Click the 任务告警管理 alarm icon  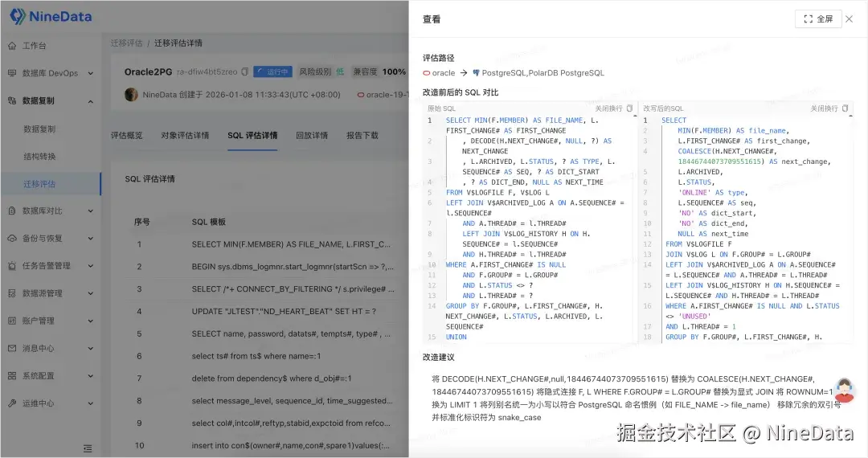[12, 266]
